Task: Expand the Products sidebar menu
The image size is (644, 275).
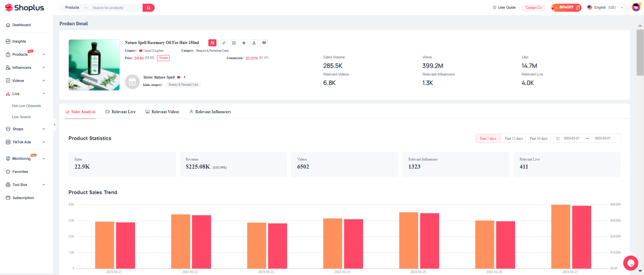Action: click(x=44, y=54)
